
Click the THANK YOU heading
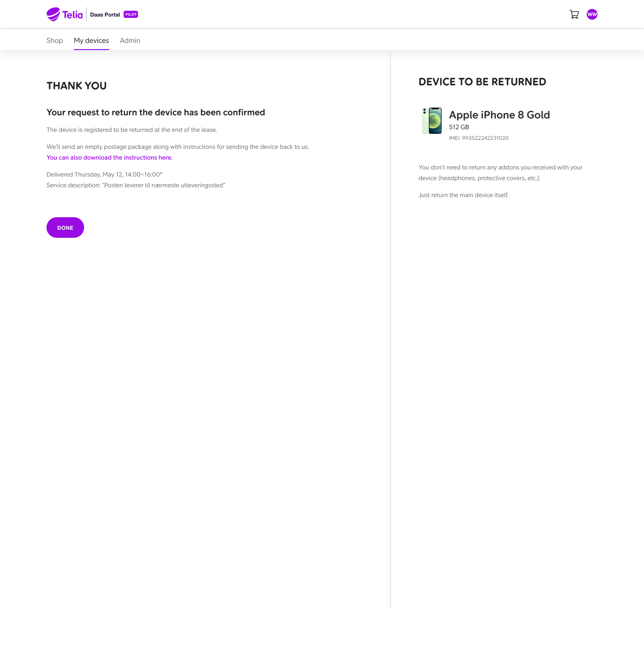click(x=76, y=86)
